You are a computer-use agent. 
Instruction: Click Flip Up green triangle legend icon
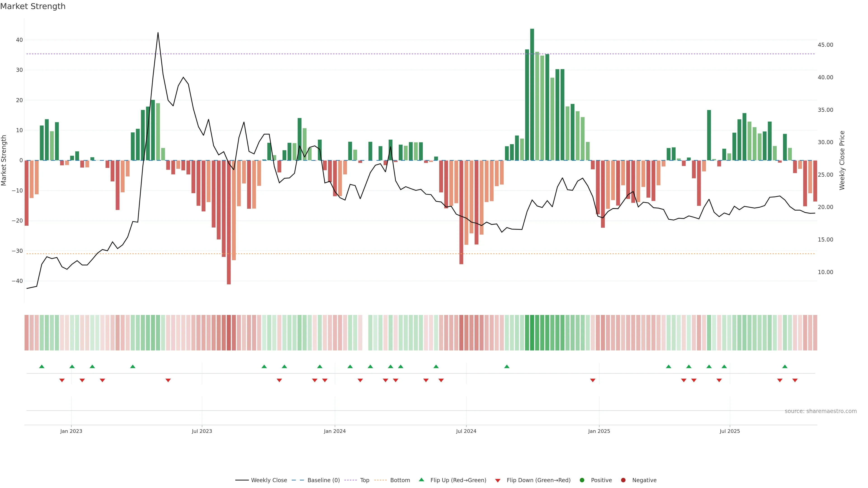tap(421, 480)
